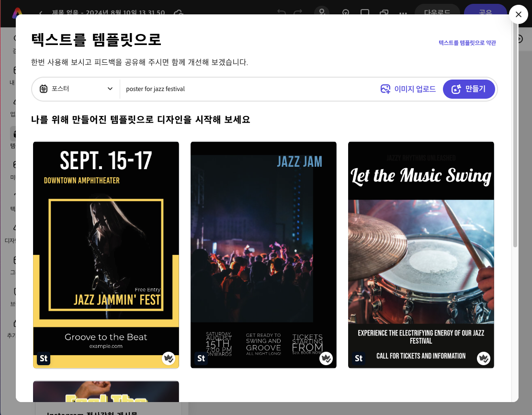Click the 이미지 업로드 button
Viewport: 532px width, 415px height.
coord(408,89)
